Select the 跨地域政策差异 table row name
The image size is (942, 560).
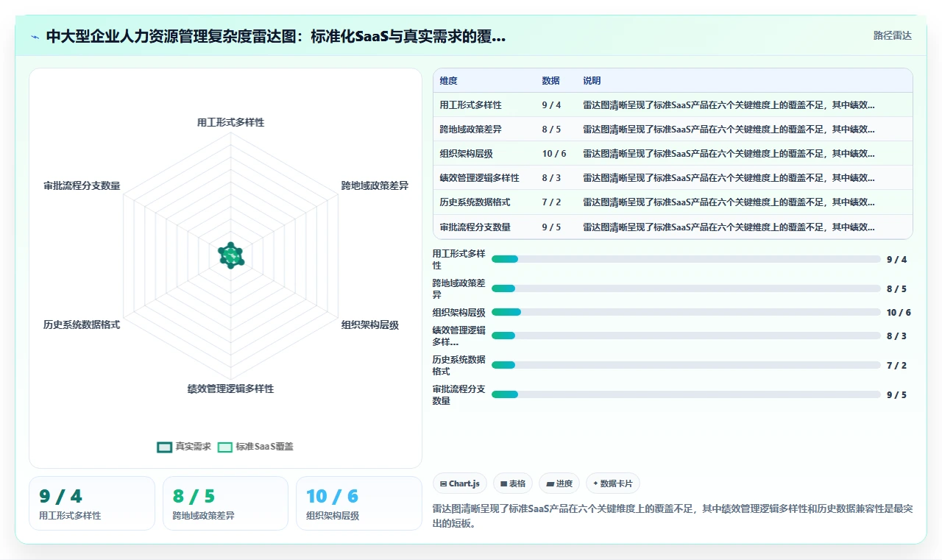tap(471, 130)
